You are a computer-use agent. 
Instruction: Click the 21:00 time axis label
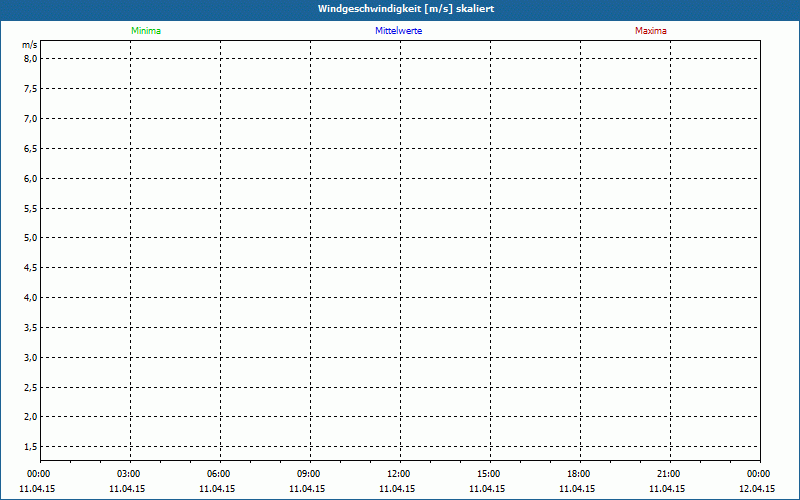(x=669, y=474)
